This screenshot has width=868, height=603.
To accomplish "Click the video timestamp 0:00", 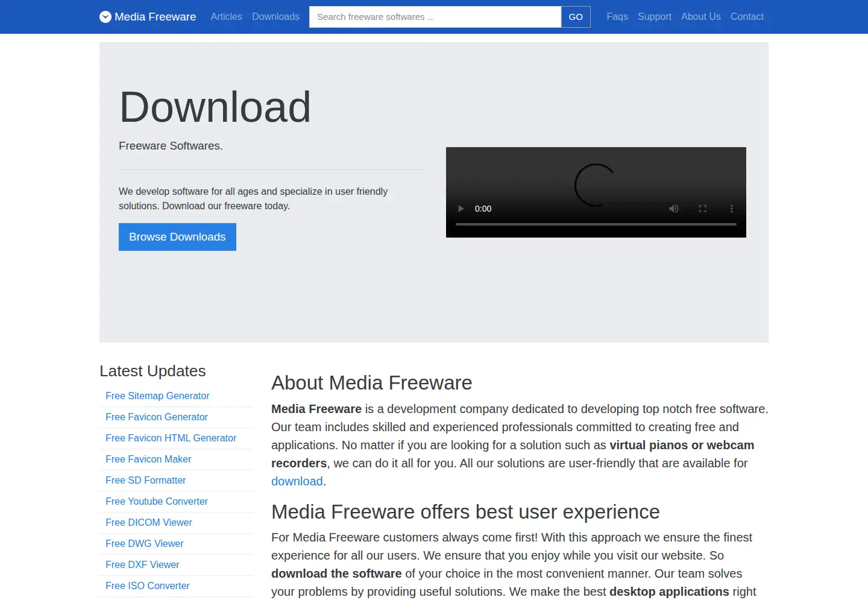I will [x=483, y=209].
